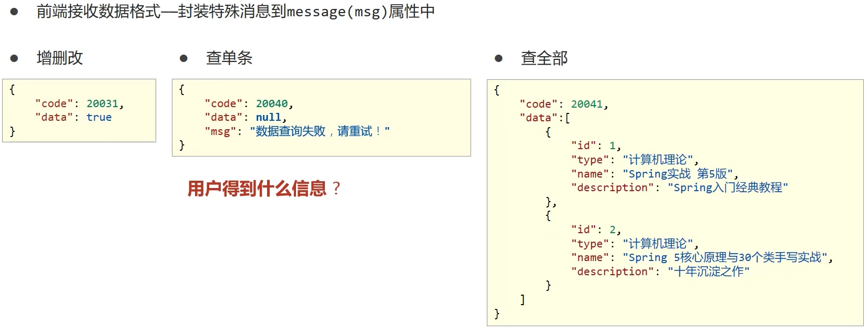Click the value 20040 in the code line

point(272,103)
